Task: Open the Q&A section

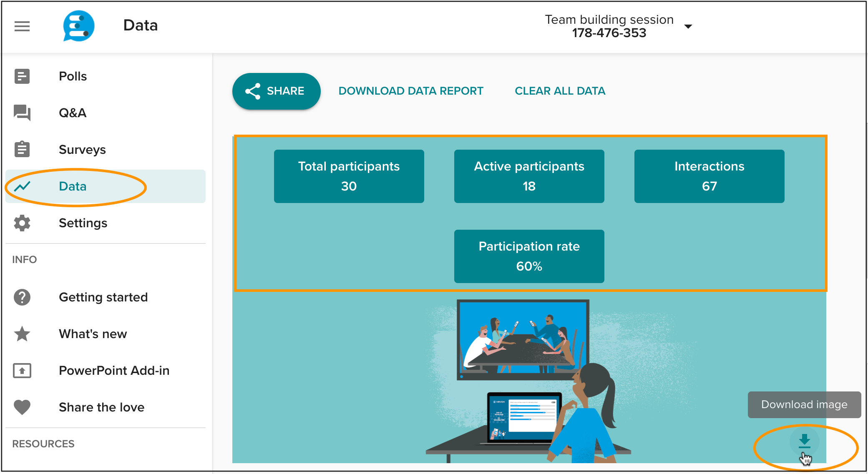Action: click(106, 113)
